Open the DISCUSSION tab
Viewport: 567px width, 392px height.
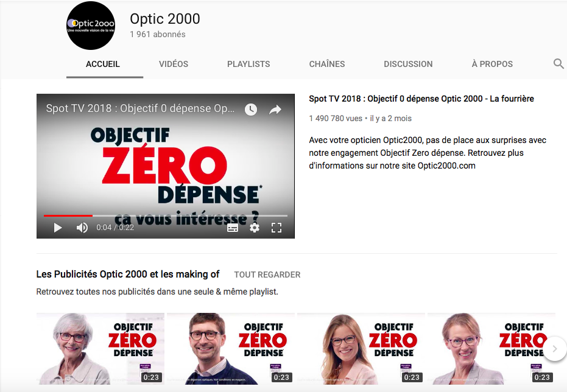408,64
